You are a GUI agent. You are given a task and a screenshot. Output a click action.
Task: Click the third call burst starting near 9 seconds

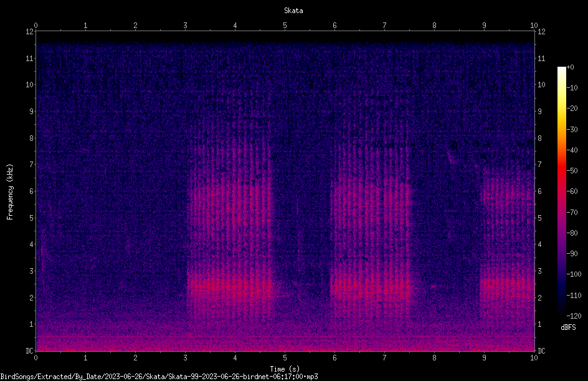click(x=507, y=244)
